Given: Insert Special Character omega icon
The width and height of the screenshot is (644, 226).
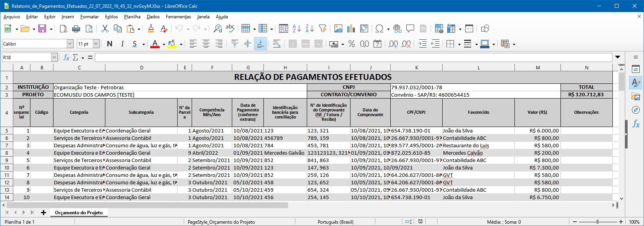Looking at the screenshot, I should click(379, 28).
